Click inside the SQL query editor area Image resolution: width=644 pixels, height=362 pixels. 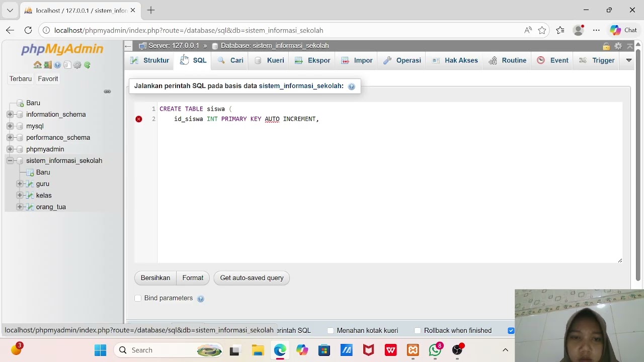pyautogui.click(x=389, y=183)
